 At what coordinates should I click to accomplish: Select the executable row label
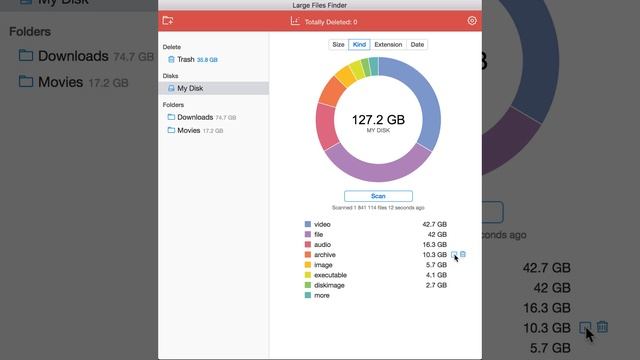tap(330, 275)
